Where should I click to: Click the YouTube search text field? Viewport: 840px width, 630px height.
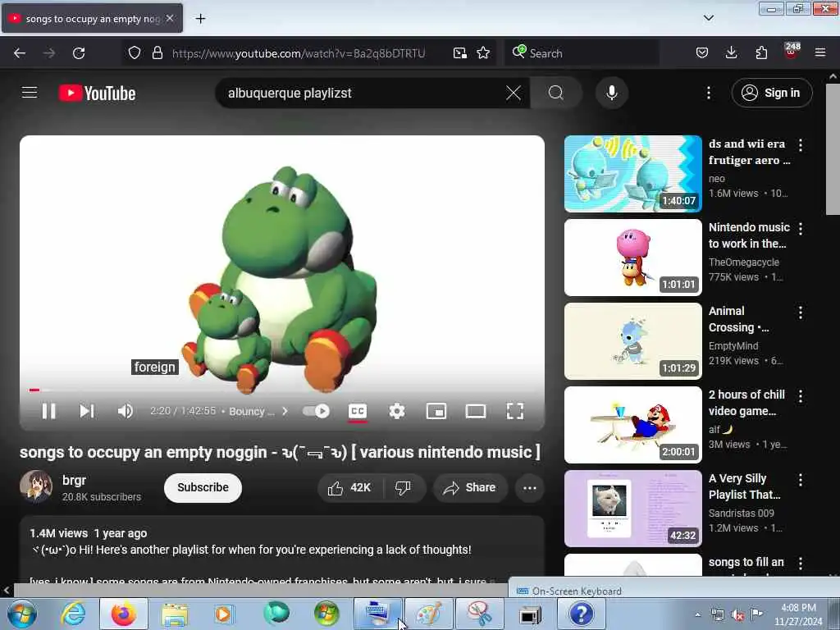364,93
